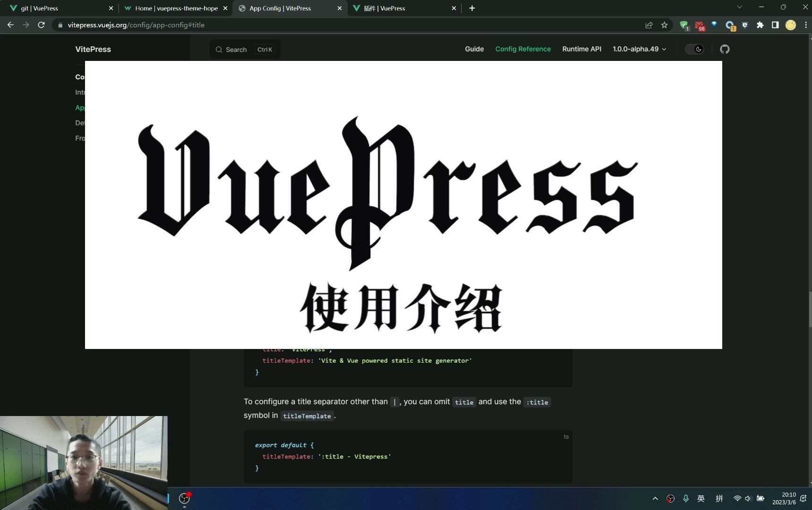The width and height of the screenshot is (812, 510).
Task: Bookmark this page with star
Action: (664, 25)
